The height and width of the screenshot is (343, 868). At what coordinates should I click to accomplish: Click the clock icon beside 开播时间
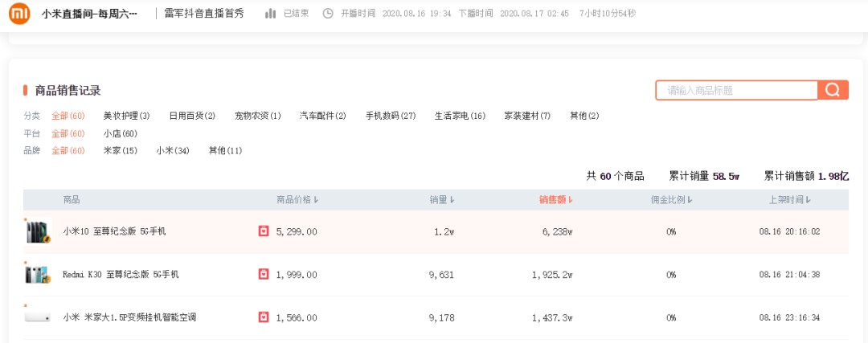328,14
